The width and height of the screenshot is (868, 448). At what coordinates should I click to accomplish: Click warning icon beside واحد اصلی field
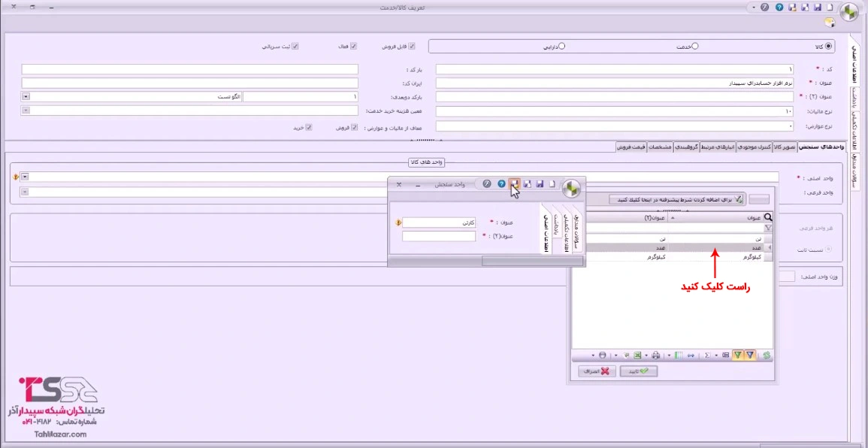[x=16, y=177]
